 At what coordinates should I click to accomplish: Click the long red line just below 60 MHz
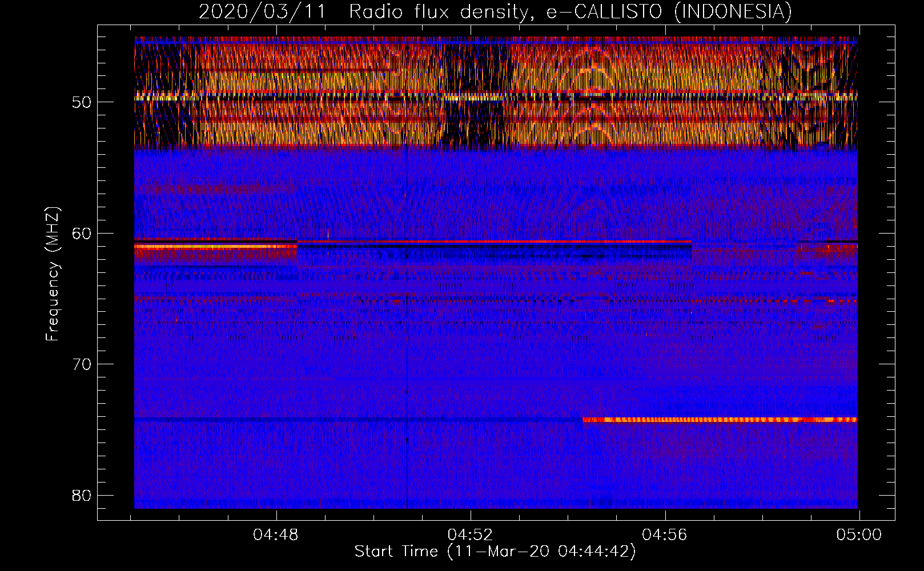click(x=494, y=242)
